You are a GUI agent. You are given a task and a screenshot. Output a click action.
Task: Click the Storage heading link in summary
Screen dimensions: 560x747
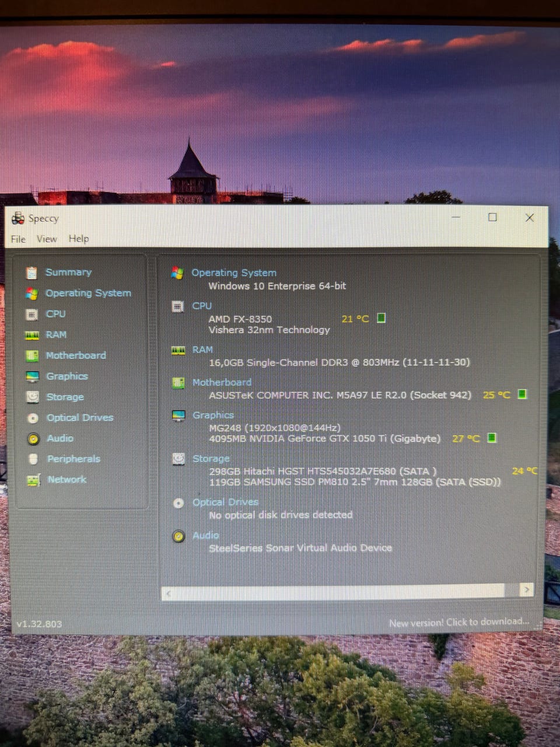click(211, 459)
